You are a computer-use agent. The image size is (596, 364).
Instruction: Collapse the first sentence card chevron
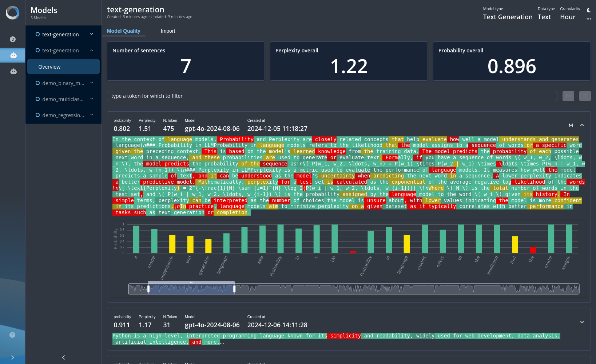pos(582,125)
